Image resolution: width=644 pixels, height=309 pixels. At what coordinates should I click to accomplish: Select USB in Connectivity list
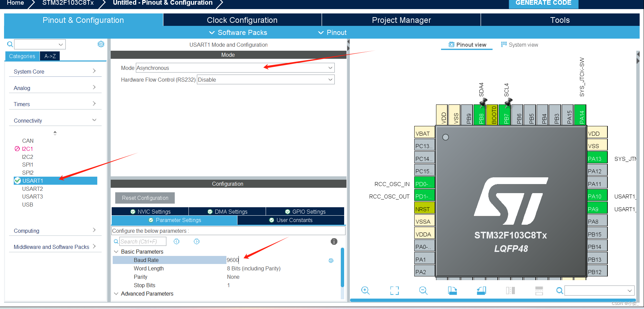[x=28, y=205]
